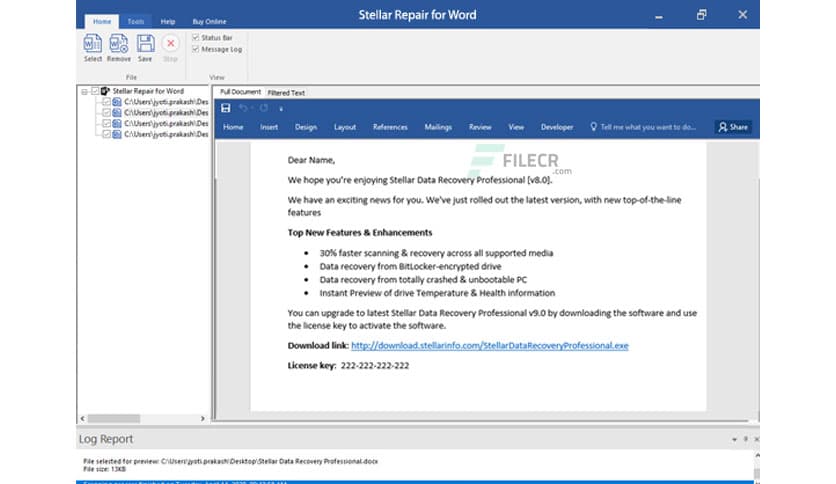Toggle checkbox of the third file in tree
Viewport: 836px width, 484px height.
point(107,123)
